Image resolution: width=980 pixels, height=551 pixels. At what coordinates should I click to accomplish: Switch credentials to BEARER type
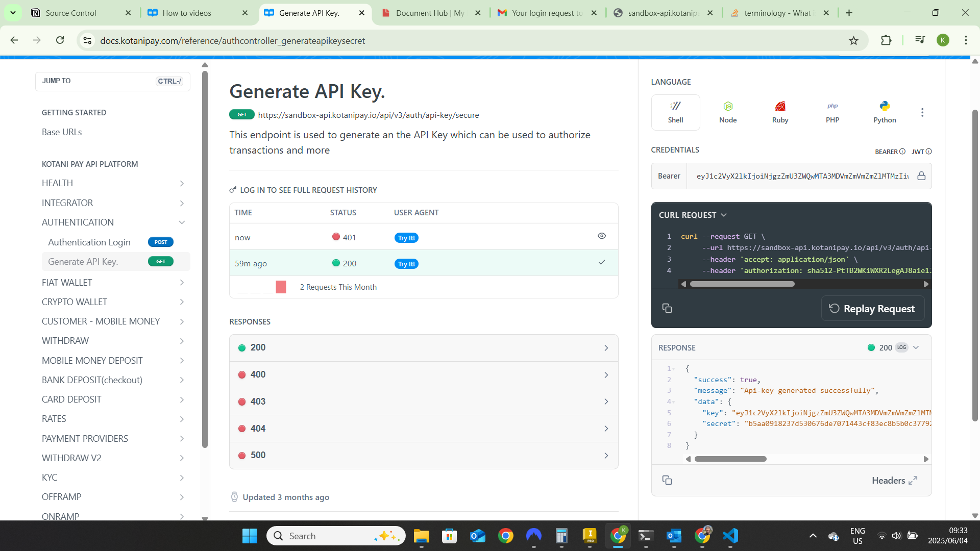pyautogui.click(x=890, y=152)
